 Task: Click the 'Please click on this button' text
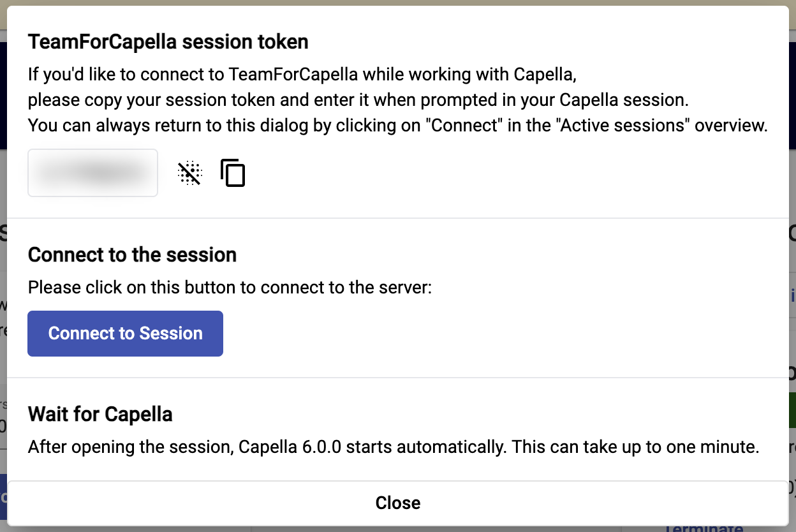230,288
